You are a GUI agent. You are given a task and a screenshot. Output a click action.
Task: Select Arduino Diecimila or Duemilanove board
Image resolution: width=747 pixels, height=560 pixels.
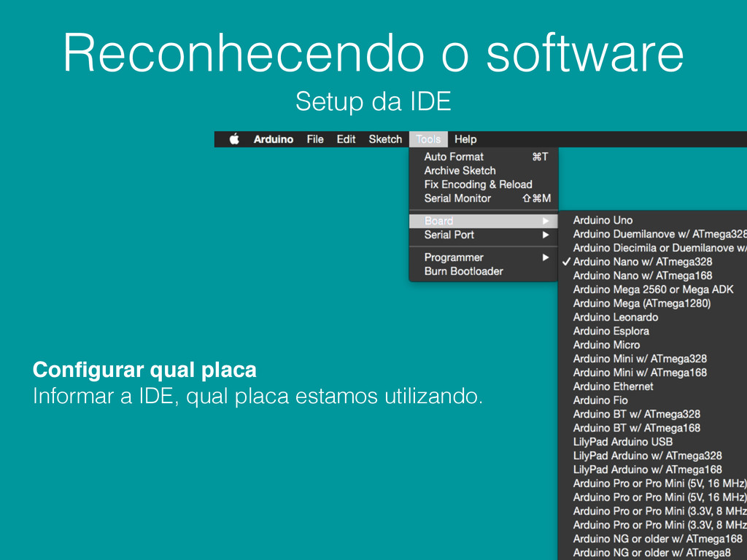pos(653,248)
